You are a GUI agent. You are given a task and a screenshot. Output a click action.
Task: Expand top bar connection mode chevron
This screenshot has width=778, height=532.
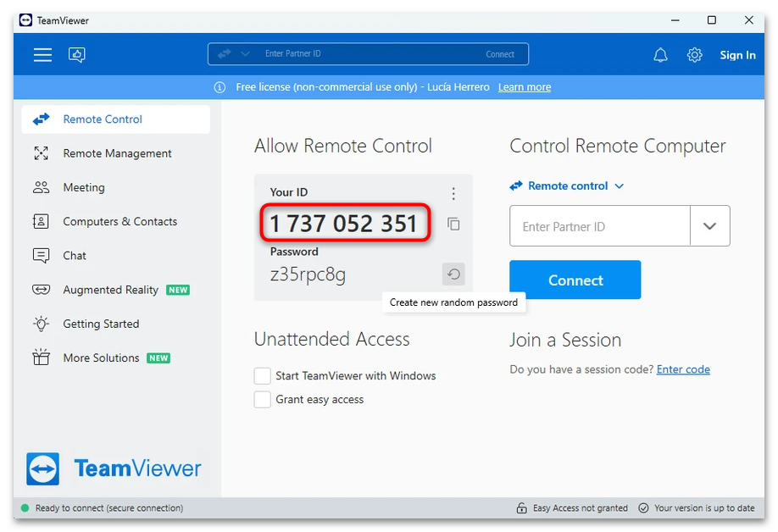245,53
